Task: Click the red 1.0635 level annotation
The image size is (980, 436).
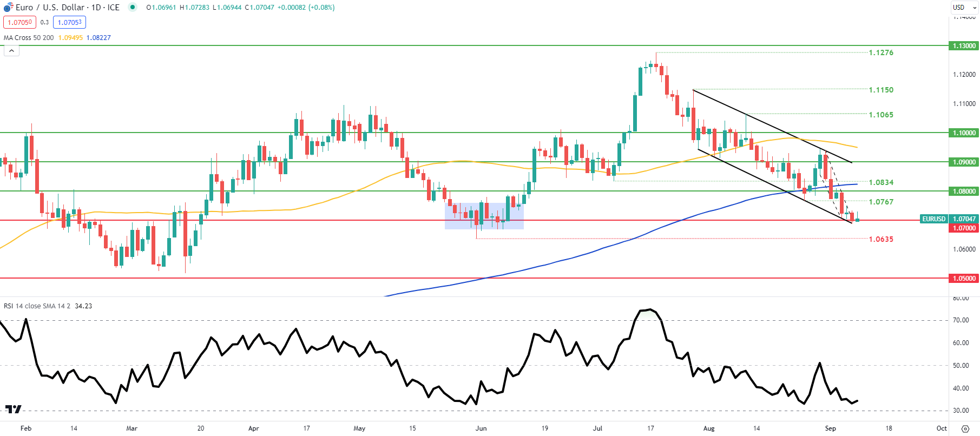Action: (881, 239)
